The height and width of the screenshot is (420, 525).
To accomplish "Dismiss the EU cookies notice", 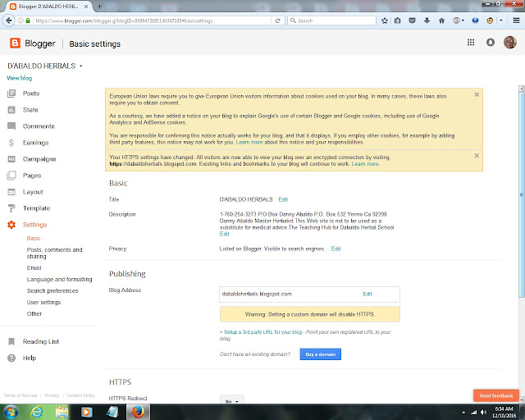I will [477, 95].
